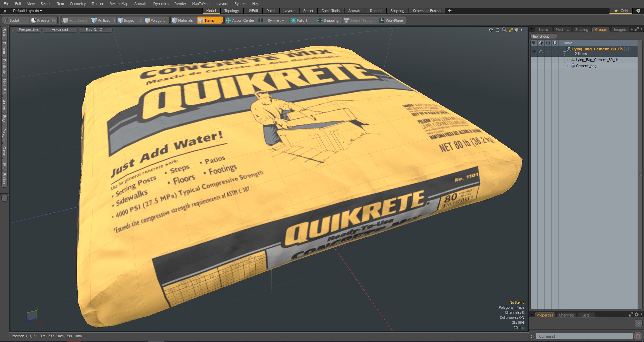Viewport: 644px width, 342px height.
Task: Click the viewport rotate icon
Action: [x=497, y=30]
